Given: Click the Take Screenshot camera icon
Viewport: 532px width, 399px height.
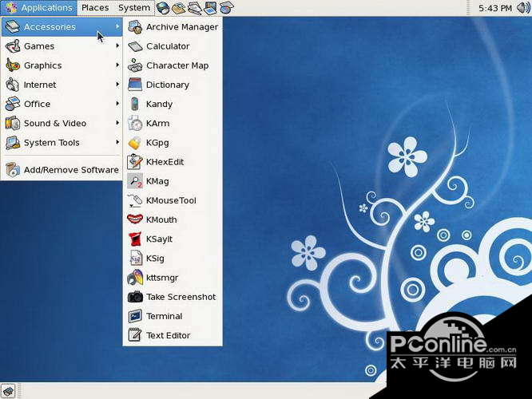Looking at the screenshot, I should [x=135, y=297].
